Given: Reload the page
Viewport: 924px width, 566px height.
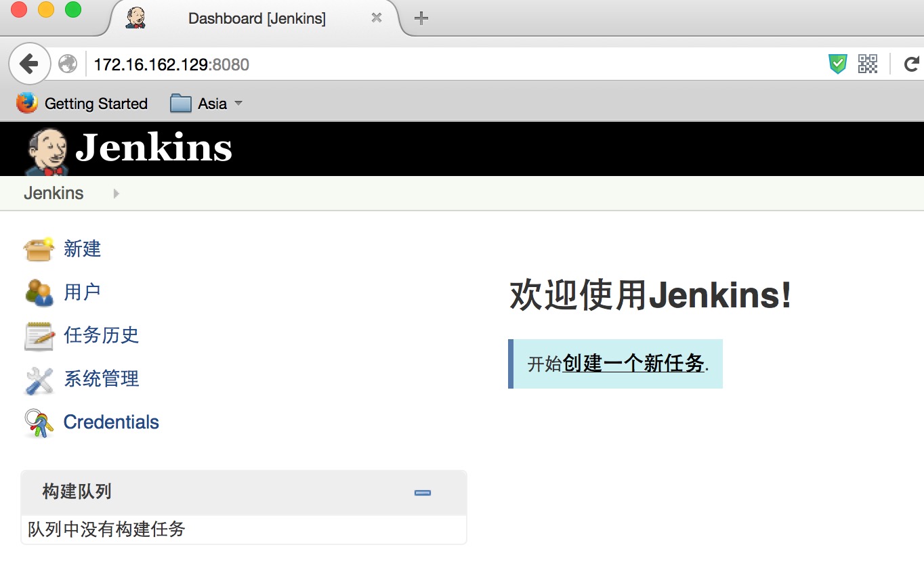Looking at the screenshot, I should pyautogui.click(x=911, y=64).
